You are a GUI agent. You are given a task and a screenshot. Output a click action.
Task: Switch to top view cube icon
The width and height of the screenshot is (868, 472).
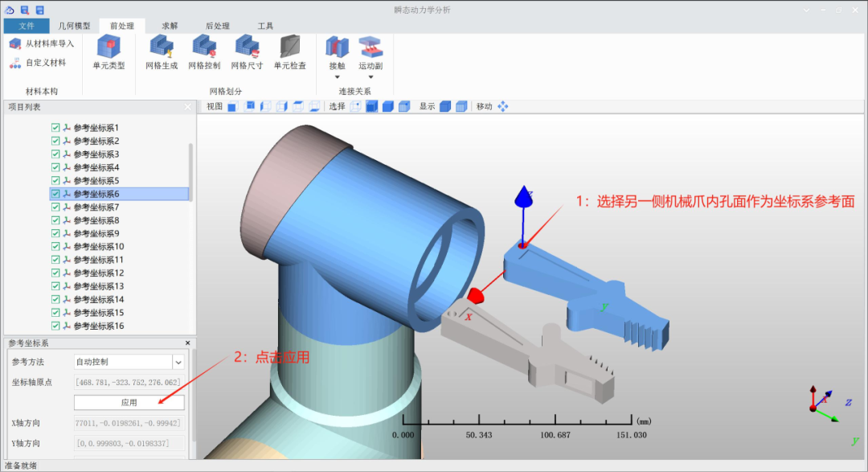pyautogui.click(x=298, y=106)
